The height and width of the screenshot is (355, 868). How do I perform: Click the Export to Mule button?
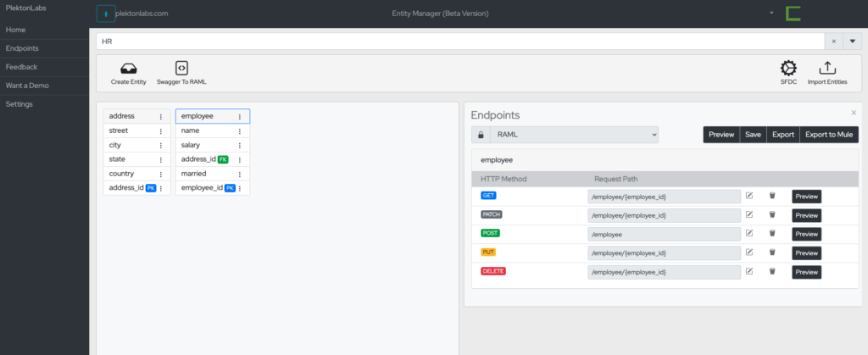click(830, 135)
